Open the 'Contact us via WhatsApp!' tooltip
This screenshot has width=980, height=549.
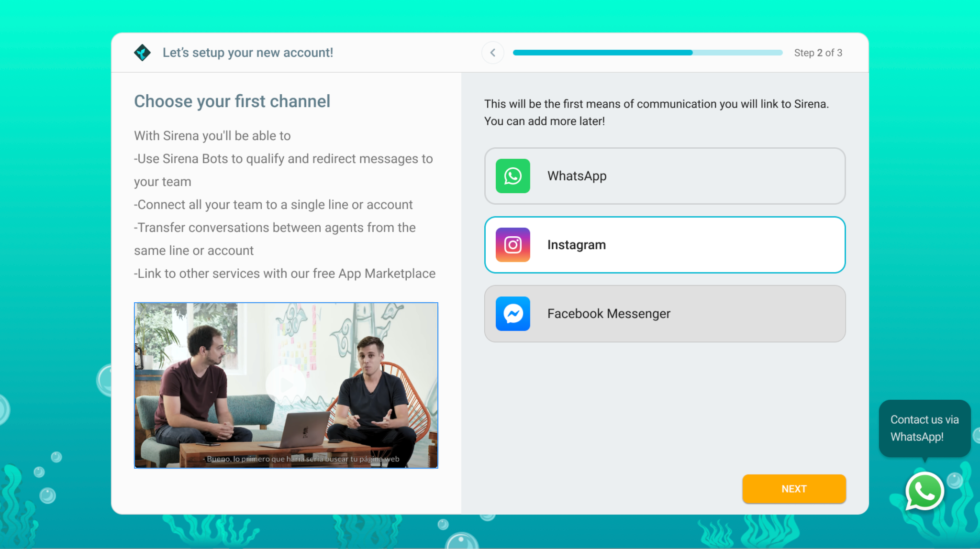924,428
